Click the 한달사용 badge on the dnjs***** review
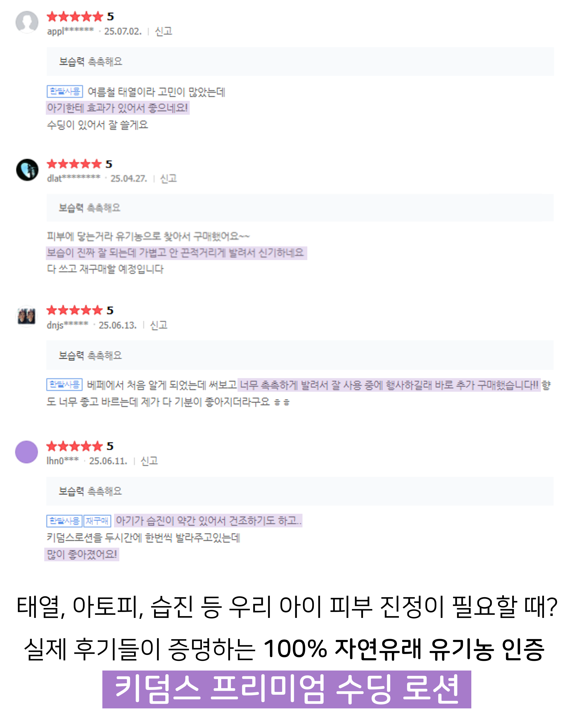This screenshot has height=728, width=575. [x=64, y=384]
